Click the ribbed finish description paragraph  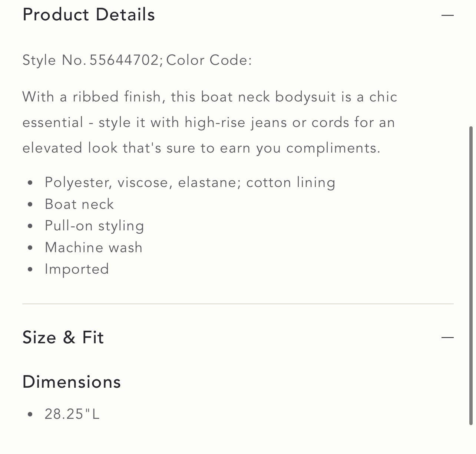pos(210,122)
